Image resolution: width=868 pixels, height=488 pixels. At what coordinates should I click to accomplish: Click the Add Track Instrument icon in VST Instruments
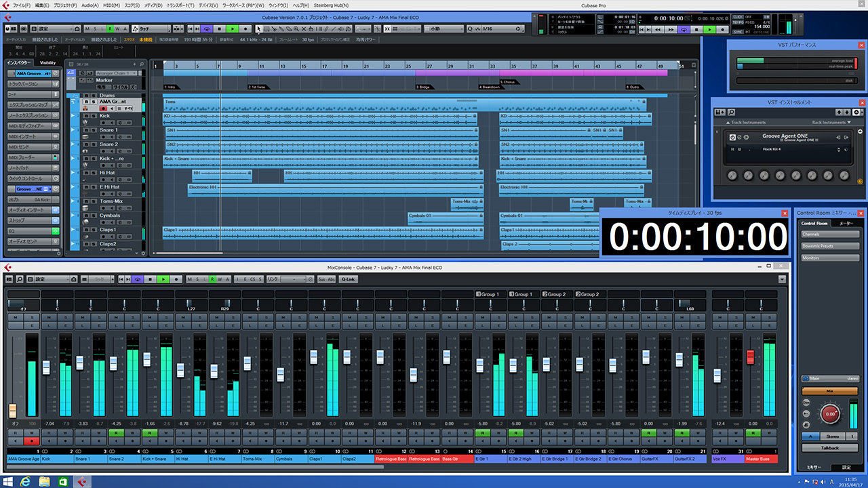point(719,112)
